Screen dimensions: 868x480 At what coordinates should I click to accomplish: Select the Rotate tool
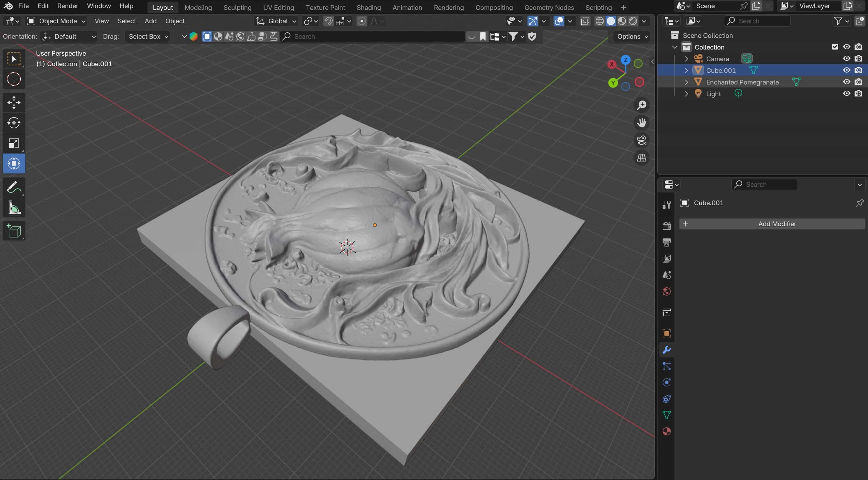[x=14, y=123]
